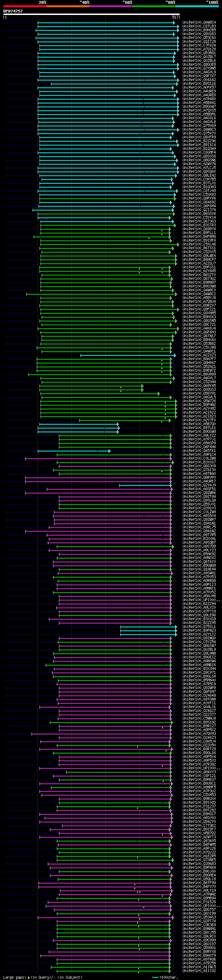Select hit label UniRef100_A7LCJ5

coord(199,168)
